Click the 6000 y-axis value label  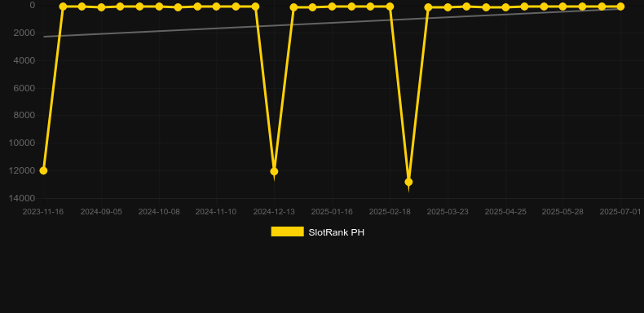click(x=24, y=88)
